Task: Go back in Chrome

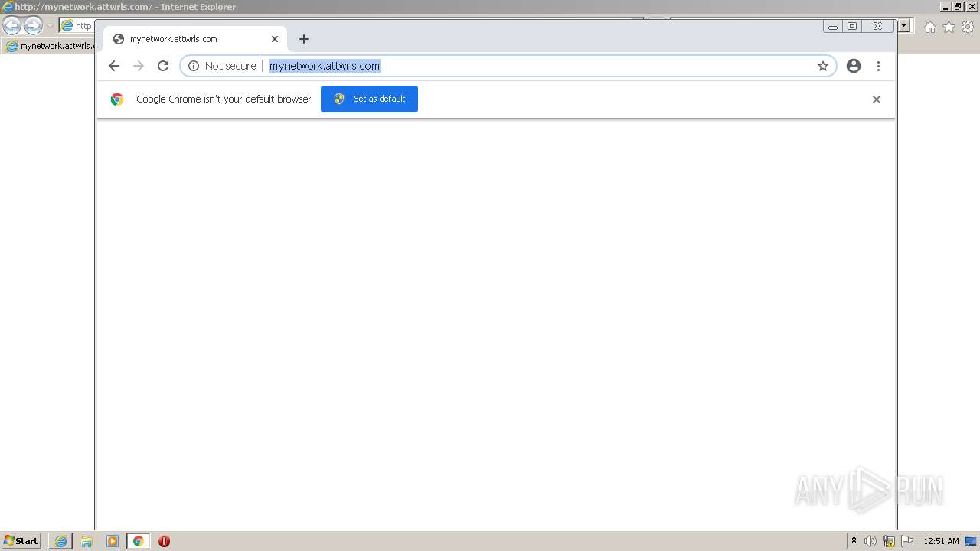Action: (x=114, y=66)
